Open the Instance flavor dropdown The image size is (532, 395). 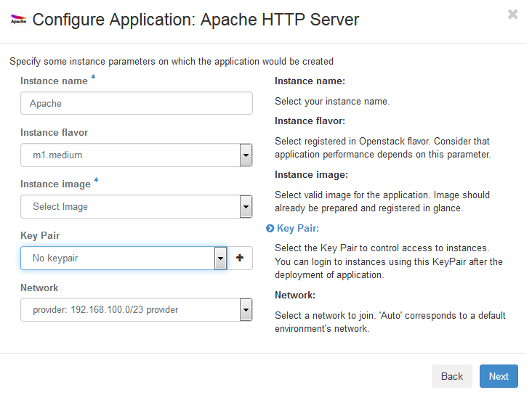[137, 155]
